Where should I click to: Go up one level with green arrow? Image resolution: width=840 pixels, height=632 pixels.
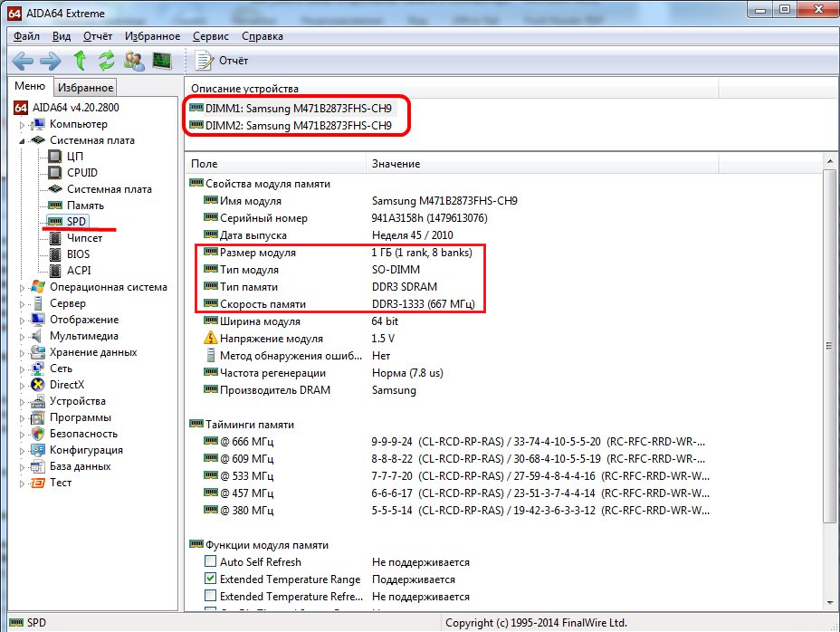tap(80, 61)
